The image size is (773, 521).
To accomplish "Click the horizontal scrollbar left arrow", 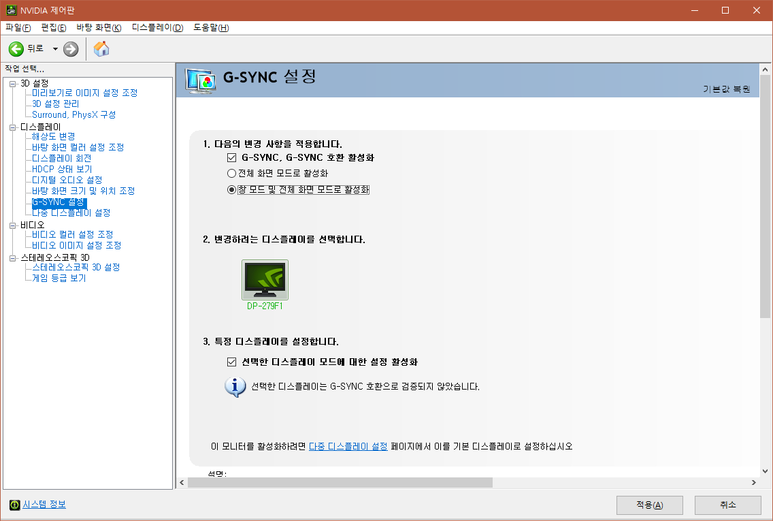I will pos(182,483).
